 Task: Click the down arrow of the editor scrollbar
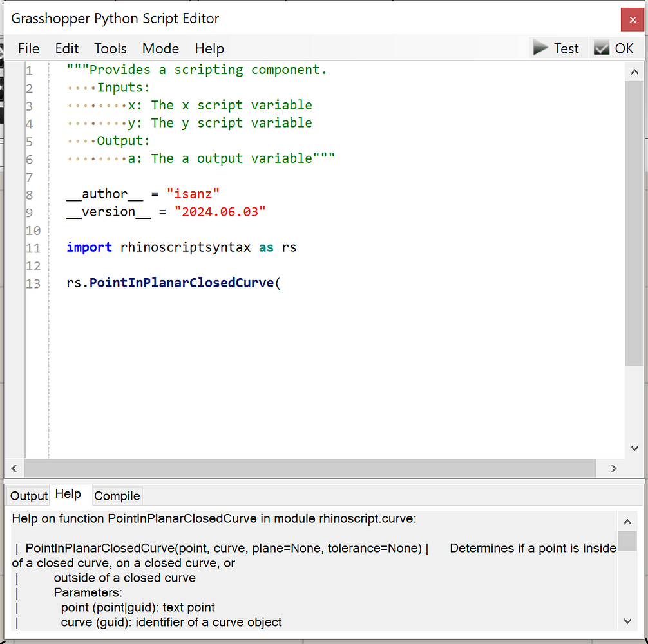(634, 448)
